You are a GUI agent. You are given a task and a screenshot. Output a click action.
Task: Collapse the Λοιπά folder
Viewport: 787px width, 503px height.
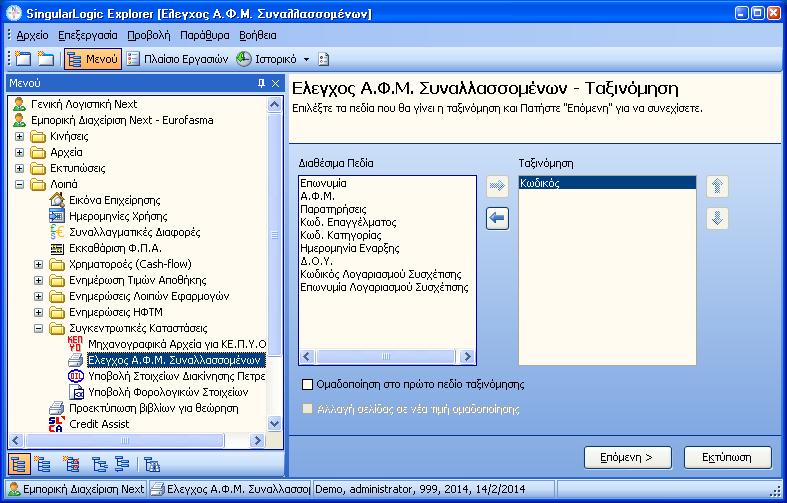(19, 184)
